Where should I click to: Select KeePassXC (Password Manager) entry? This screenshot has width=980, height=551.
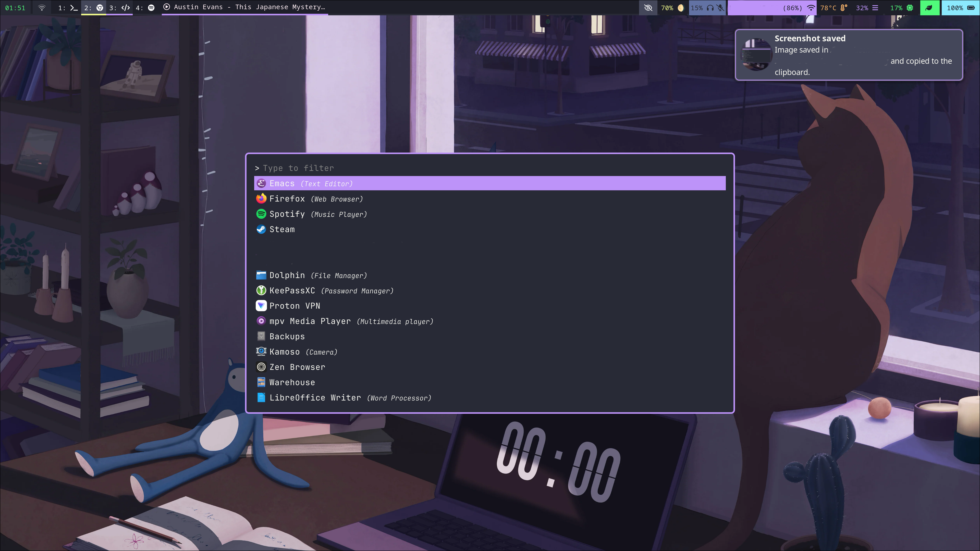[x=490, y=290]
